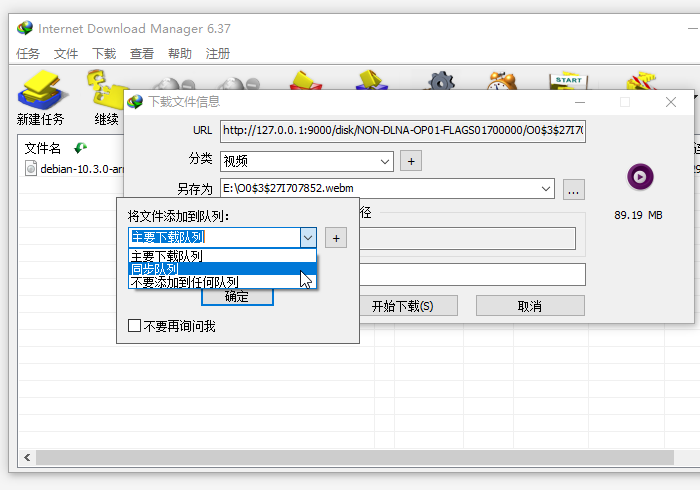The width and height of the screenshot is (700, 490).
Task: Click the 文件名 column header
Action: (x=42, y=148)
